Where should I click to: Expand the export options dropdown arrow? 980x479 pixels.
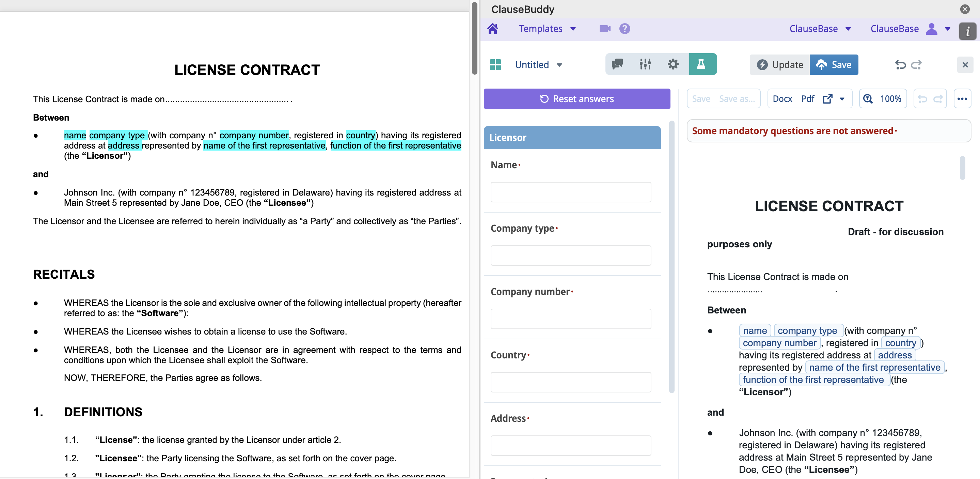842,99
